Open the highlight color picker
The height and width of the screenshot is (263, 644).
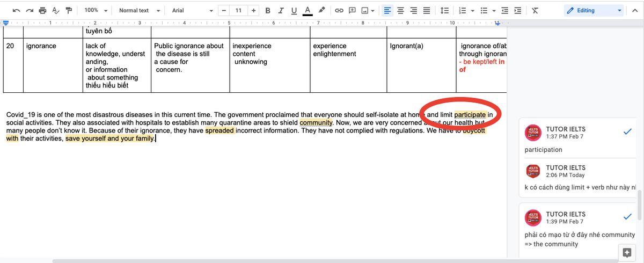click(321, 10)
